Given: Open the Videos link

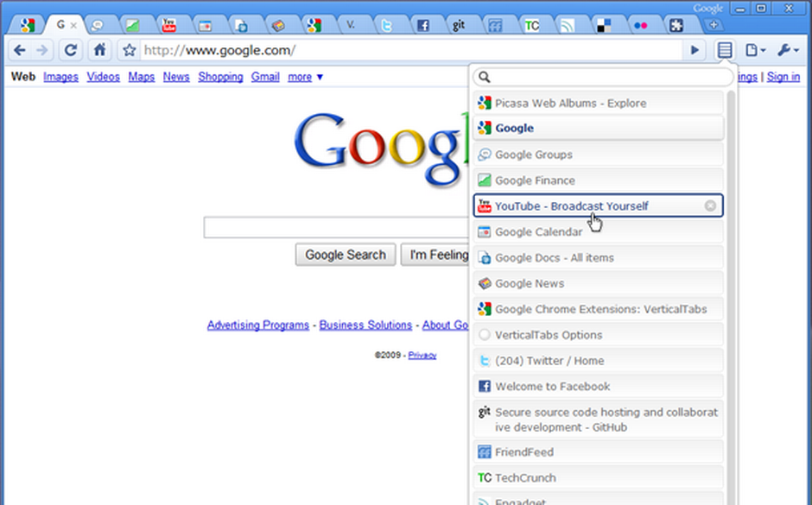Looking at the screenshot, I should tap(103, 77).
